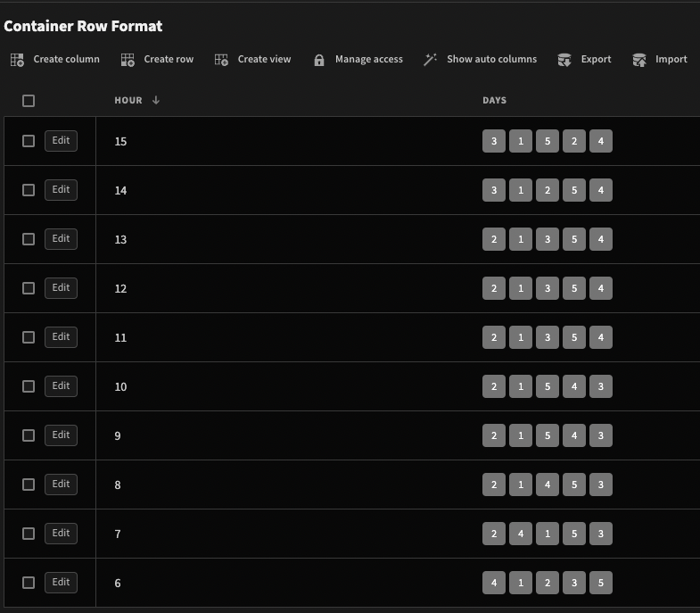Tick the checkbox in hour 10 row
The image size is (700, 613).
point(29,386)
